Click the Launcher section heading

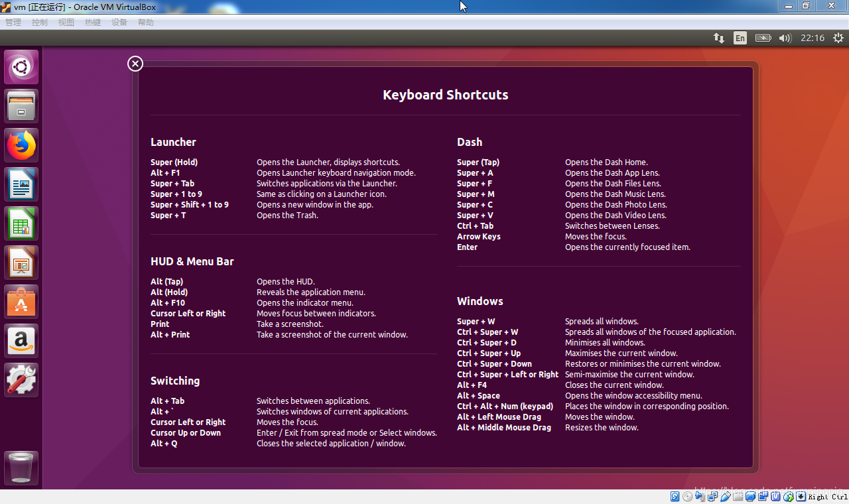(173, 142)
